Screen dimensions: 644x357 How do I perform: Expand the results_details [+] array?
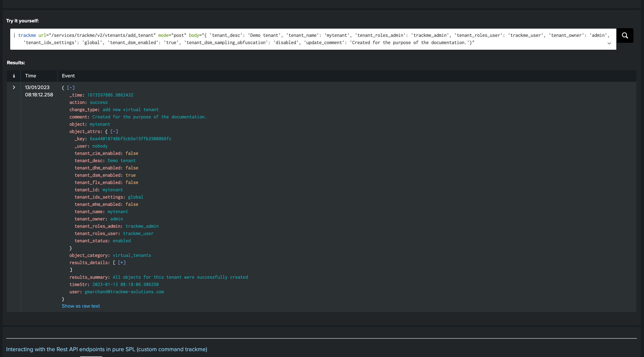click(x=122, y=263)
